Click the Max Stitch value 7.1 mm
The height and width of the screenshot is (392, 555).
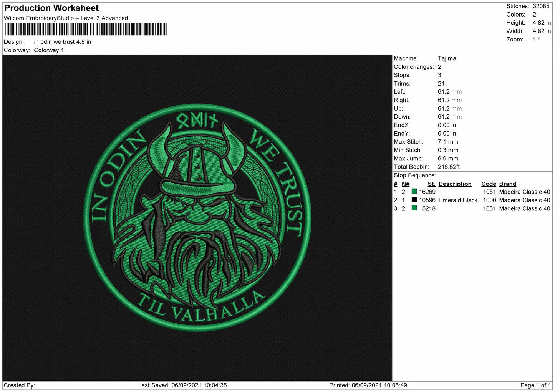[x=448, y=142]
